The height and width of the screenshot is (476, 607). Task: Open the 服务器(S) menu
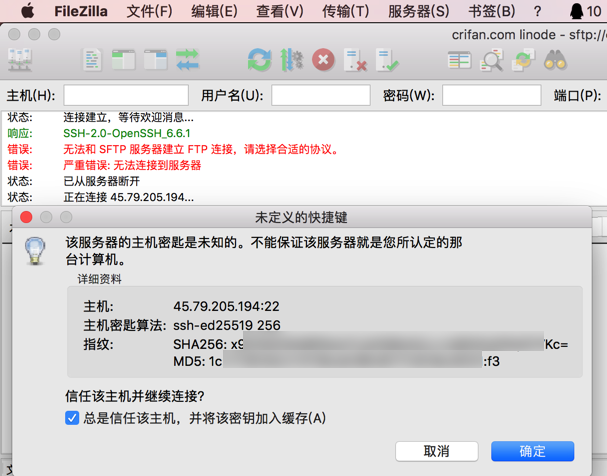pyautogui.click(x=418, y=11)
